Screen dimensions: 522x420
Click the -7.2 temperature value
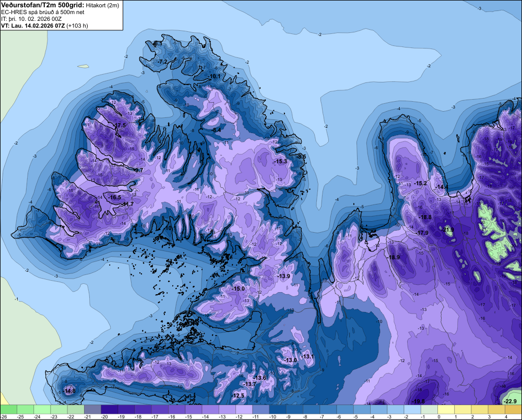point(162,62)
